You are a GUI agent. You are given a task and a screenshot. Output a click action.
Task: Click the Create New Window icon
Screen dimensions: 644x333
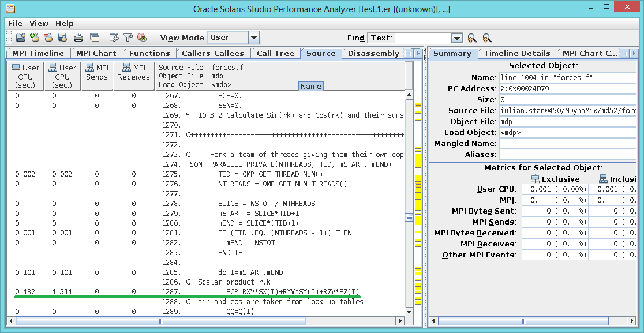pos(95,38)
